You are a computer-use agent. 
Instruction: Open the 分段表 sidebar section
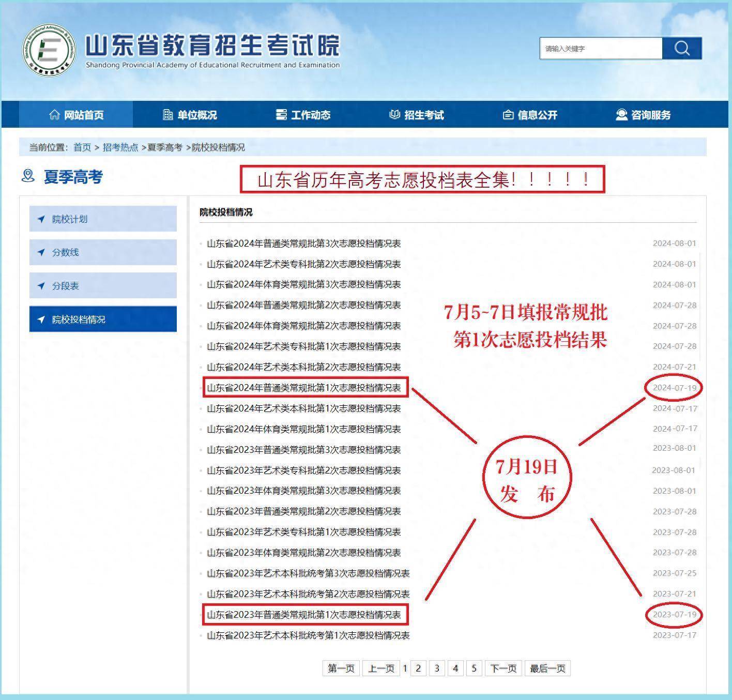(103, 286)
